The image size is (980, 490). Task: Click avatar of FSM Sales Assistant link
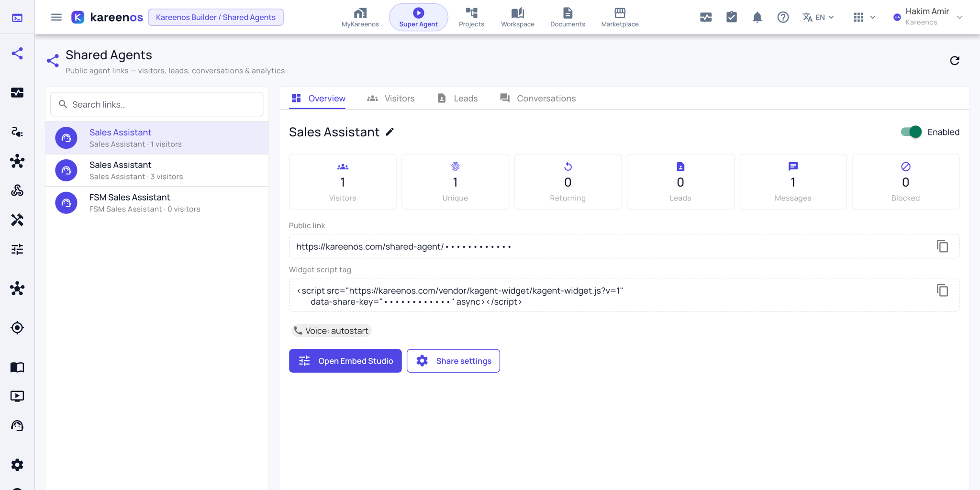pos(66,203)
